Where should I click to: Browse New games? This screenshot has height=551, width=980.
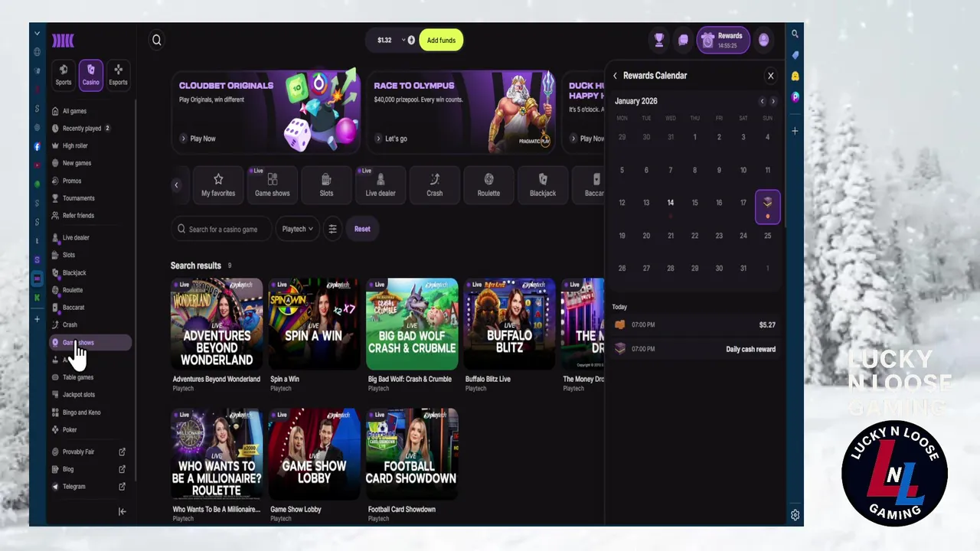pyautogui.click(x=90, y=163)
